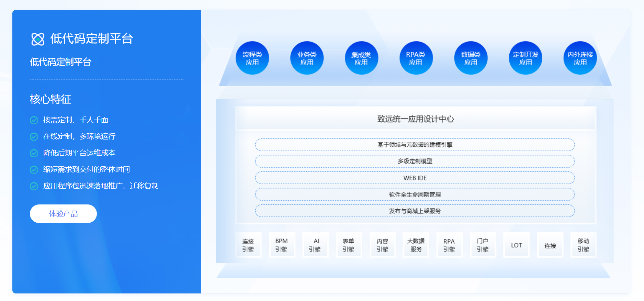Click the RPA引擎 box
The width and height of the screenshot is (644, 301).
pos(449,245)
